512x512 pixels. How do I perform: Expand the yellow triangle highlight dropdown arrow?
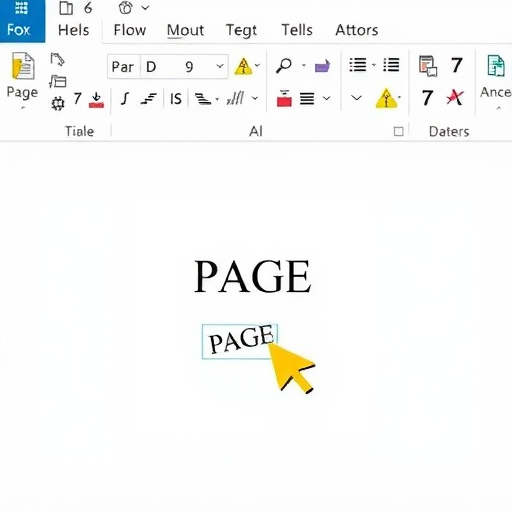tap(257, 65)
